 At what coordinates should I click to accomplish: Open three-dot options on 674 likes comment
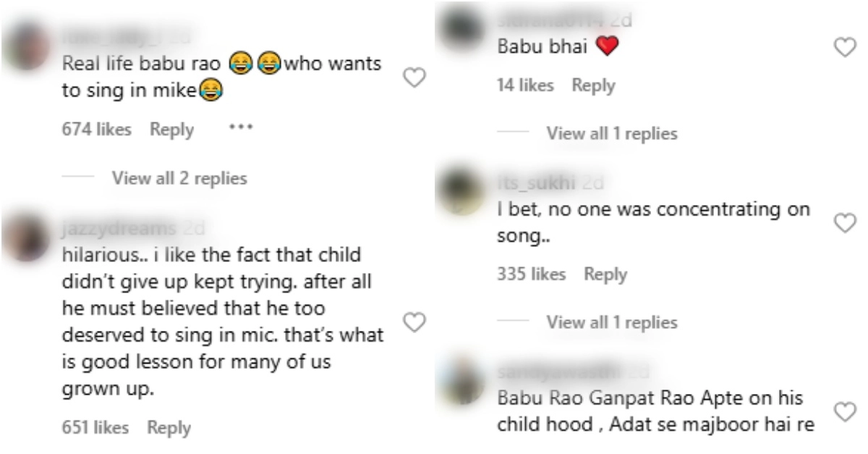[x=240, y=128]
